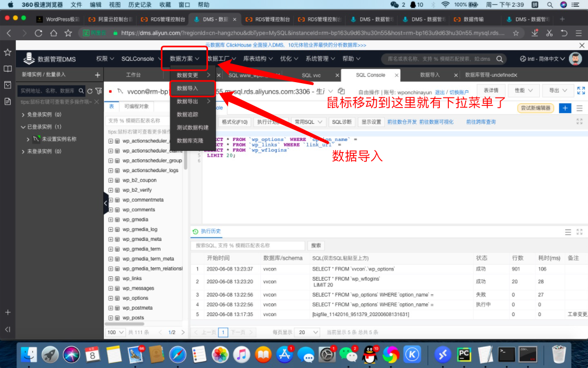Open Safari from the dock
Image resolution: width=588 pixels, height=368 pixels.
pyautogui.click(x=178, y=354)
